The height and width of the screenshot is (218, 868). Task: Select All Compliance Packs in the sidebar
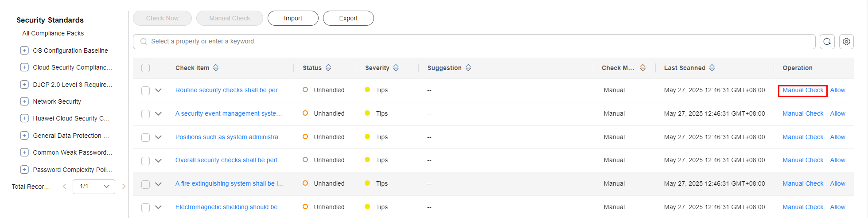click(x=53, y=33)
